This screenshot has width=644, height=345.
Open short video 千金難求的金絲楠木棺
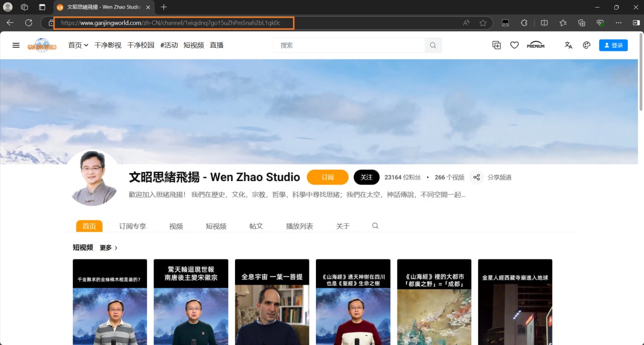point(110,302)
